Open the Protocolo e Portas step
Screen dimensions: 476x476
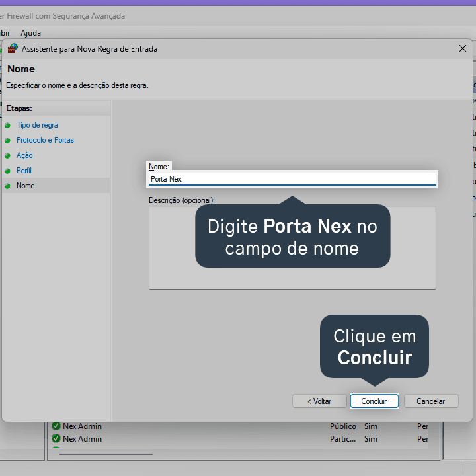45,140
